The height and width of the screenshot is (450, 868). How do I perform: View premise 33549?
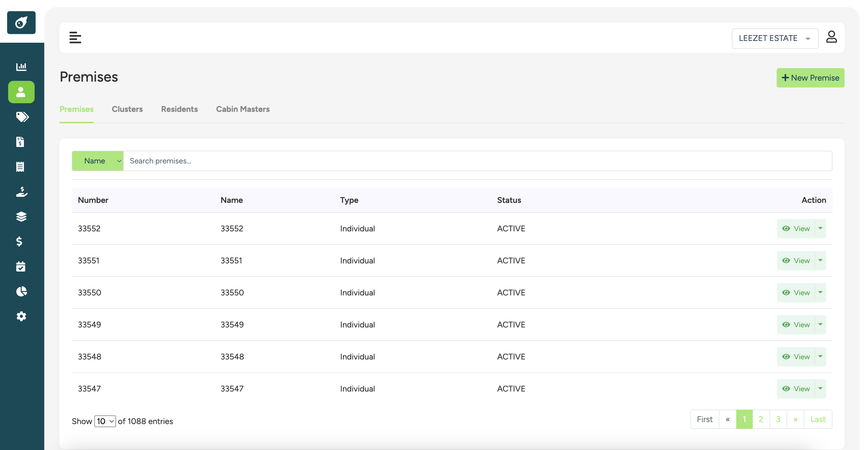click(x=795, y=325)
